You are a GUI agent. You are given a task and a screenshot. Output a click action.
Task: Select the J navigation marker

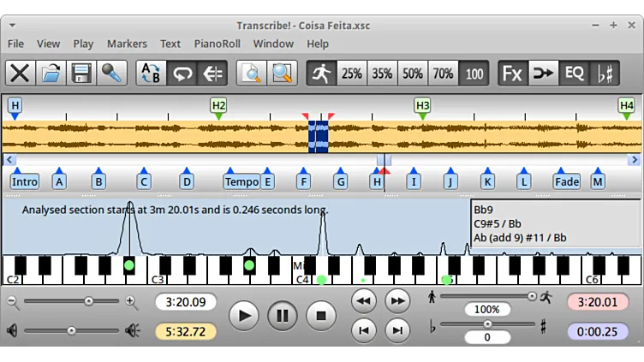[450, 181]
